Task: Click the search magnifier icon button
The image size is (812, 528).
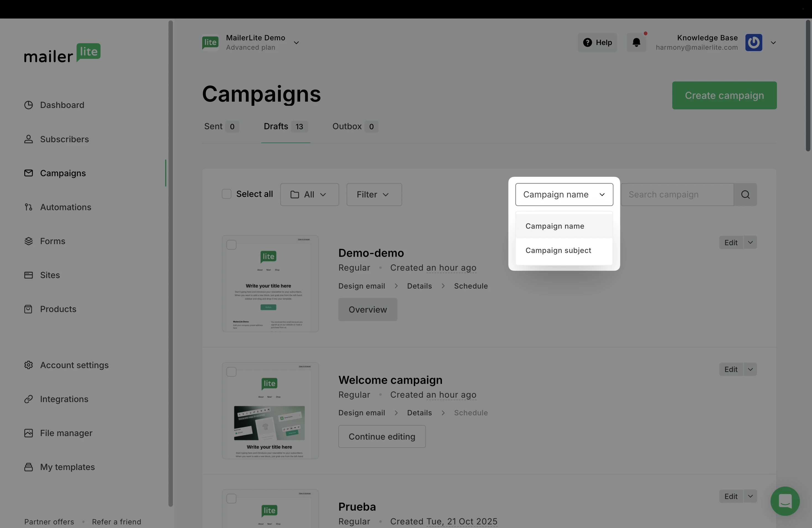Action: pos(745,194)
